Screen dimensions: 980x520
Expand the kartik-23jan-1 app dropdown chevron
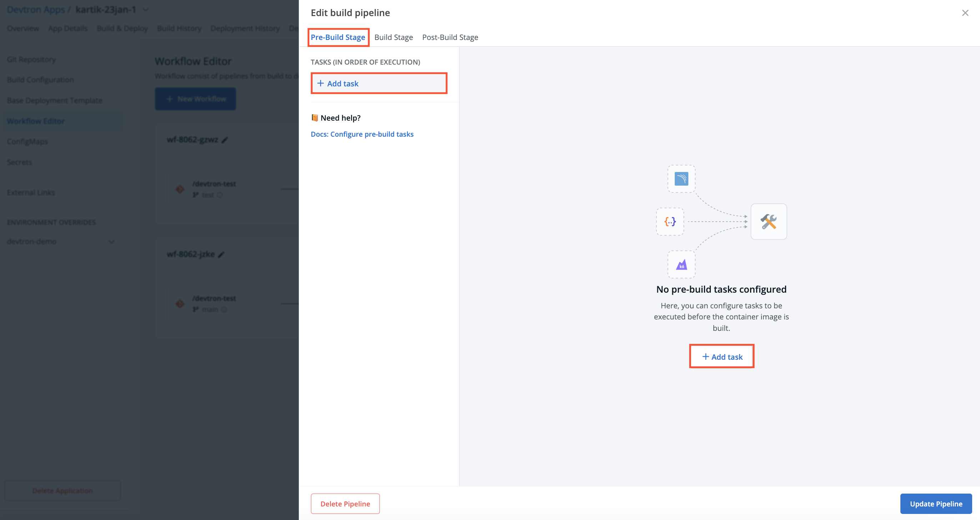[x=145, y=10]
